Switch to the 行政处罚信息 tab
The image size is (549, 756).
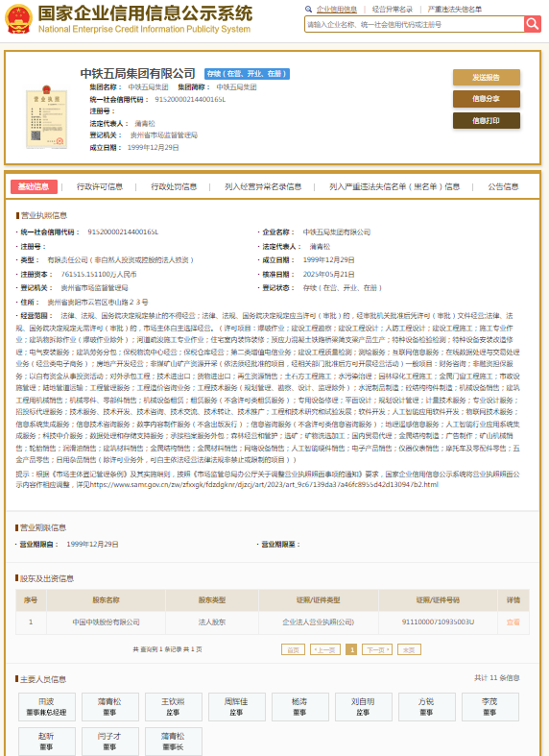(174, 186)
